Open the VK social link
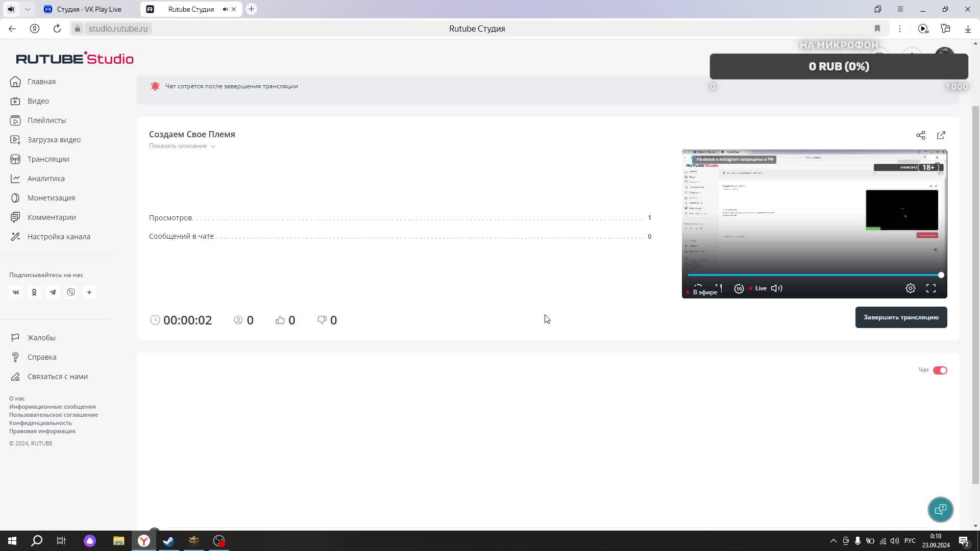The image size is (980, 551). pos(16,292)
